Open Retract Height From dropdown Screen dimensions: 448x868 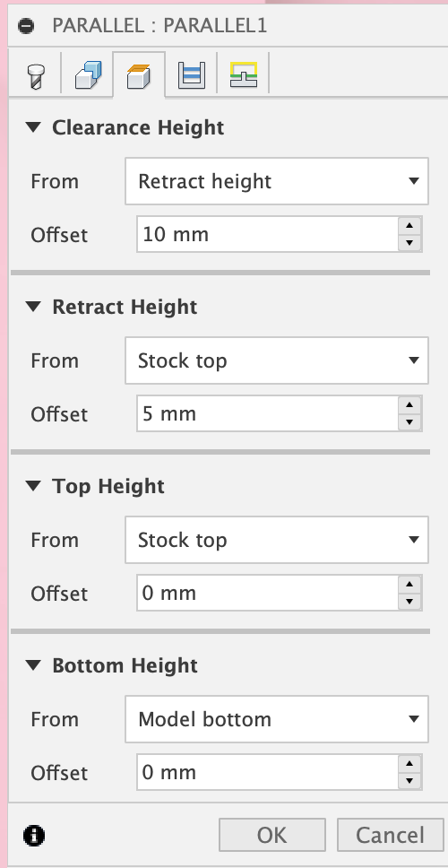[277, 360]
